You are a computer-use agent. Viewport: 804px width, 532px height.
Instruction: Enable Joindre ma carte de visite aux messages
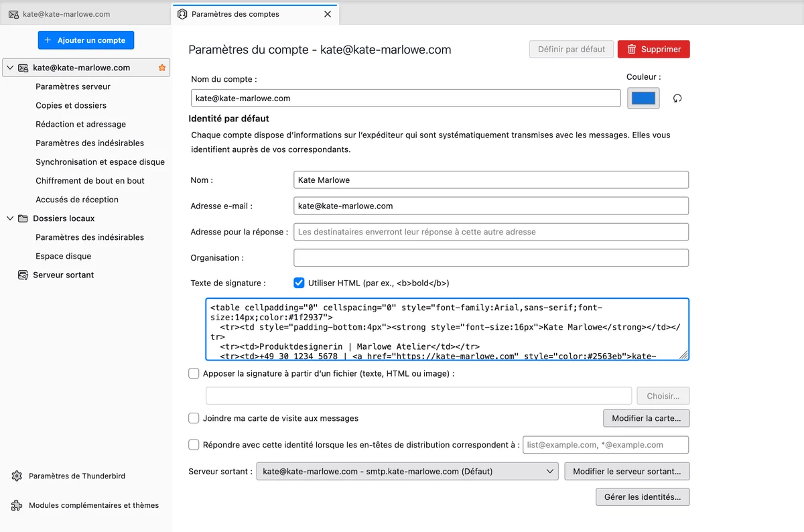point(194,418)
